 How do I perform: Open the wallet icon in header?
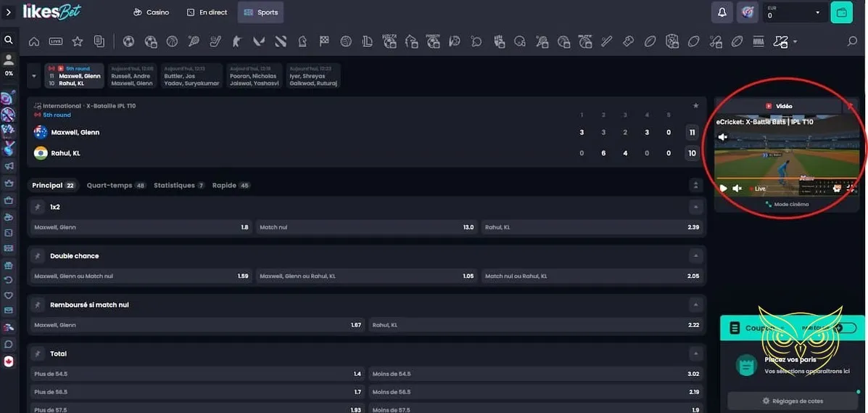point(841,12)
